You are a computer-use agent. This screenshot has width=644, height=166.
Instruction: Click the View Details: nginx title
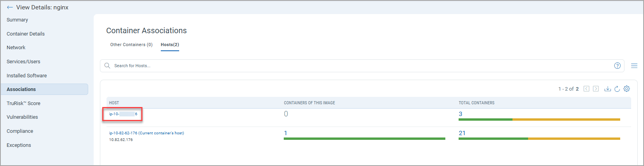(42, 7)
